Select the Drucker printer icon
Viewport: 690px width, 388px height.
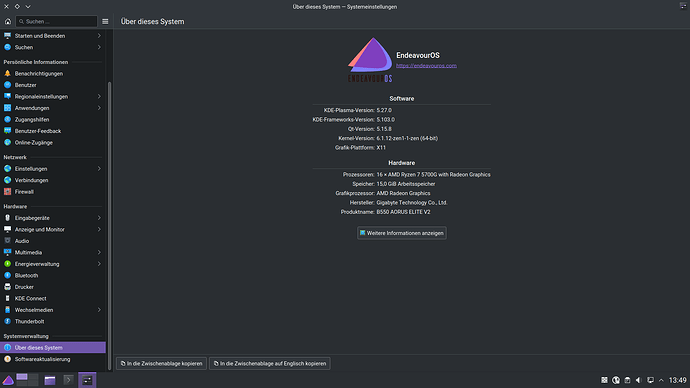(x=7, y=287)
